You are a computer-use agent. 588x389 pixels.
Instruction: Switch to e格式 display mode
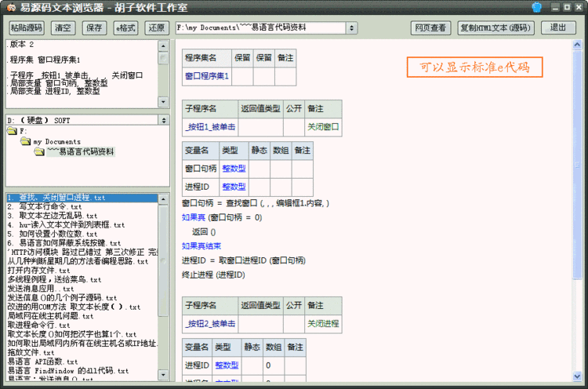[x=125, y=27]
